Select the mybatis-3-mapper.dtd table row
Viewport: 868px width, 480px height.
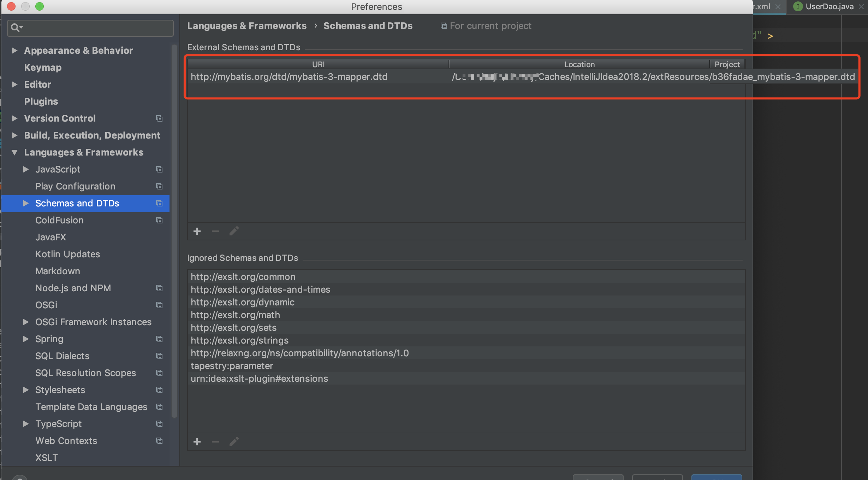pos(289,77)
